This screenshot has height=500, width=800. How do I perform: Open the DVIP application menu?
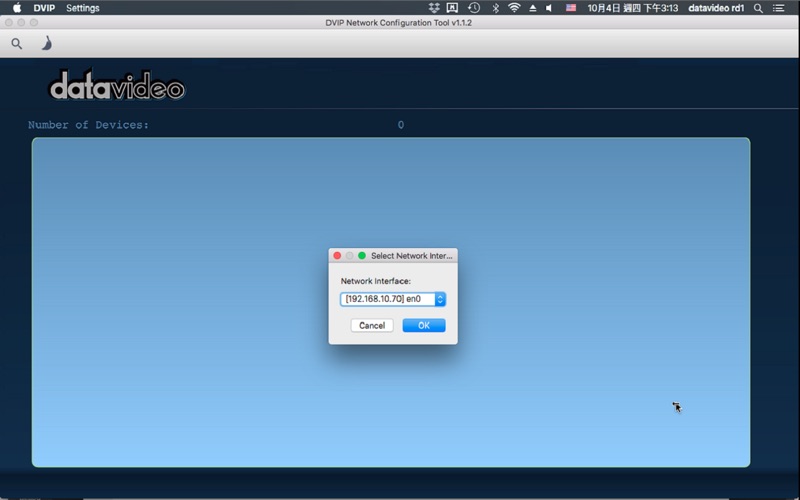point(44,8)
